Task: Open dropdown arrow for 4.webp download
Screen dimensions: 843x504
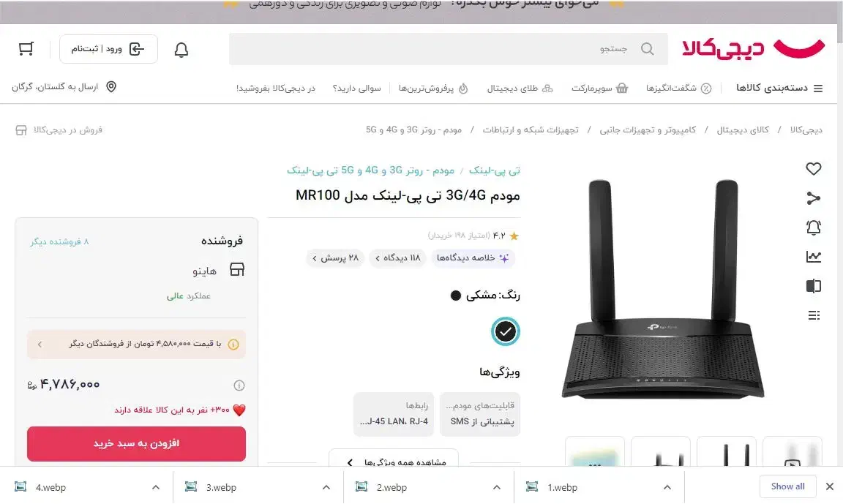Action: (x=156, y=487)
